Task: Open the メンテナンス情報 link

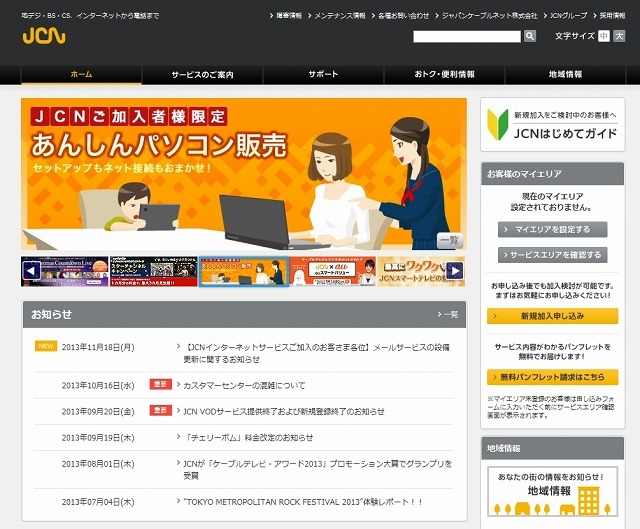Action: pyautogui.click(x=340, y=16)
